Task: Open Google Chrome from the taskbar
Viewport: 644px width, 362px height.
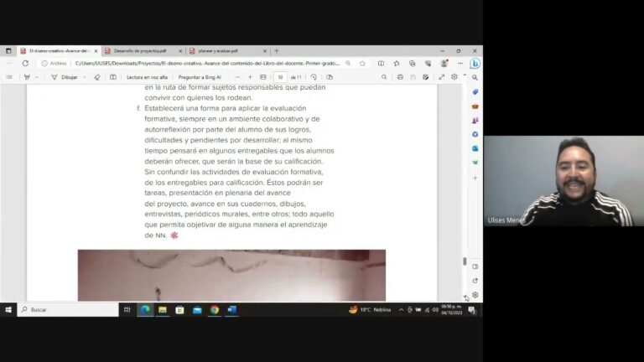Action: coord(215,310)
